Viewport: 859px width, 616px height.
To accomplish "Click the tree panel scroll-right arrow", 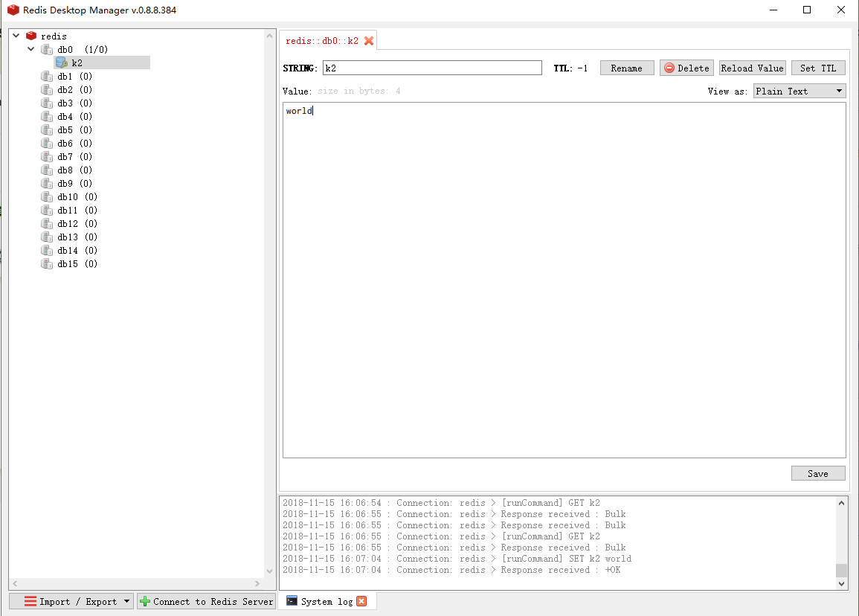I will pyautogui.click(x=257, y=584).
